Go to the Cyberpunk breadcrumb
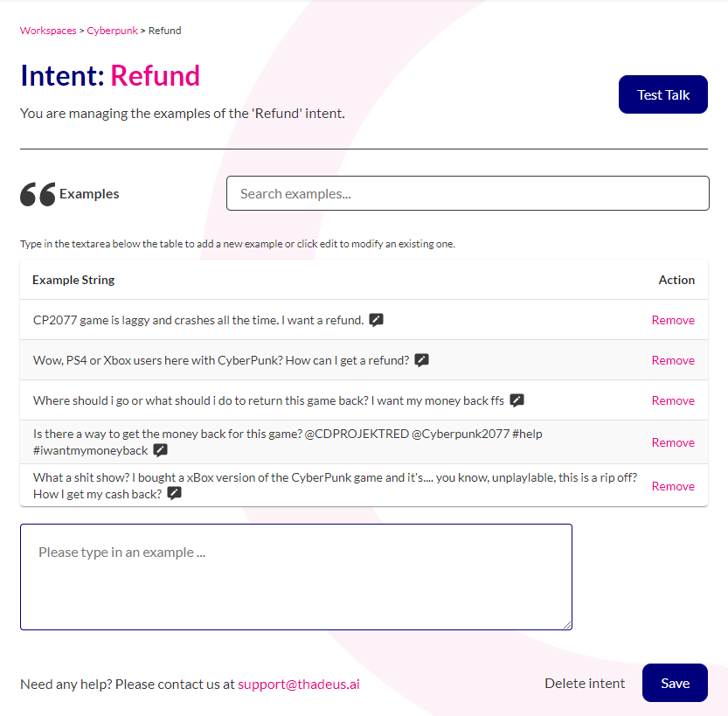The width and height of the screenshot is (728, 716). [113, 31]
